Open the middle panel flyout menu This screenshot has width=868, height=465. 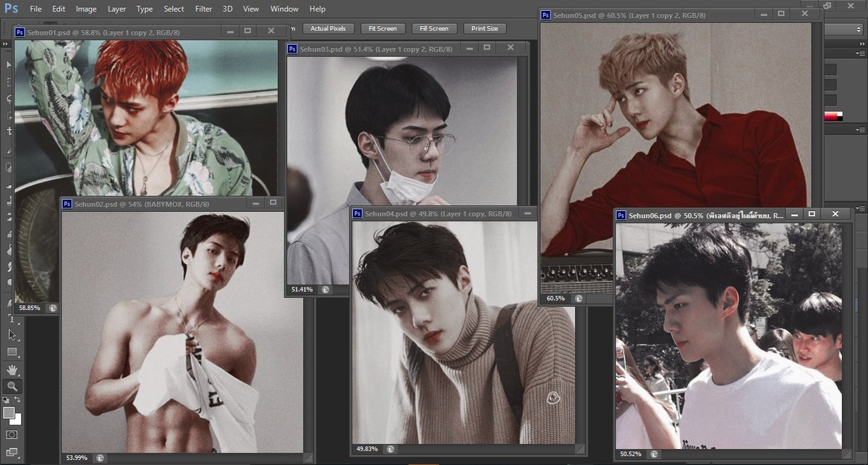(861, 130)
